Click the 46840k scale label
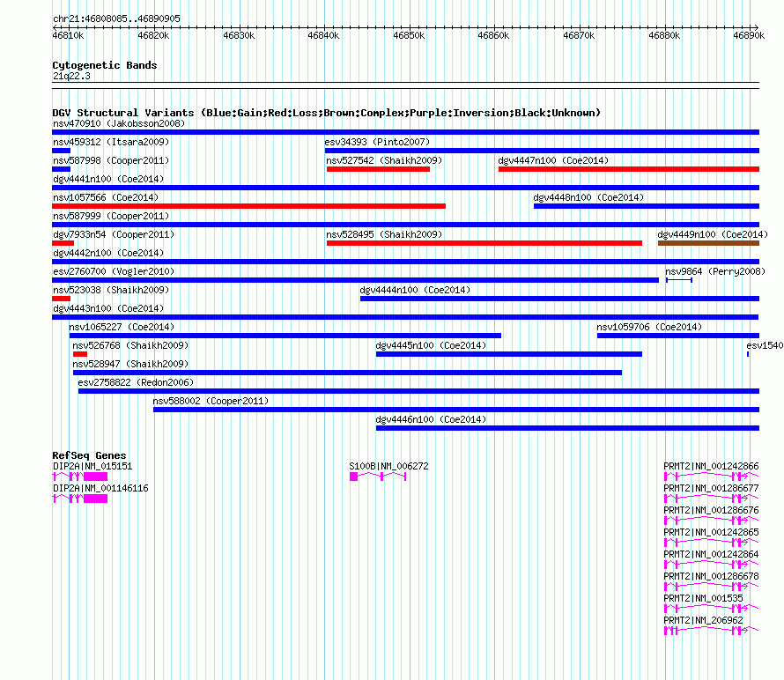784x680 pixels. [323, 35]
